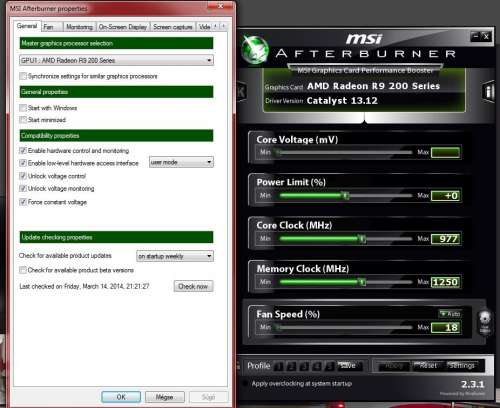The image size is (500, 408).
Task: Open Settings from the Afterburner bottom bar
Action: click(462, 366)
